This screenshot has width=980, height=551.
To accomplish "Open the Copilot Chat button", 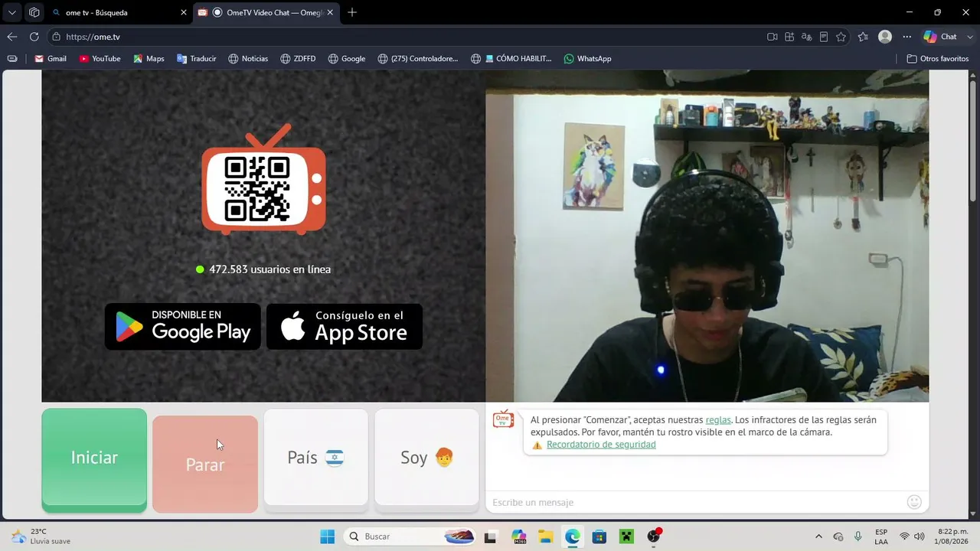I will pyautogui.click(x=940, y=37).
